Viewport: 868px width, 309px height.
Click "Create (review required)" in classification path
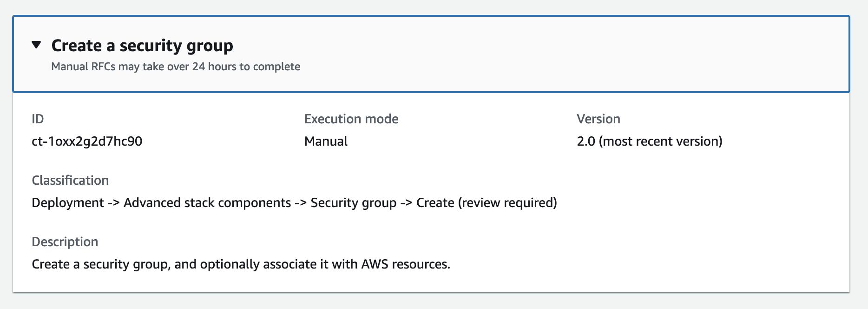coord(487,203)
